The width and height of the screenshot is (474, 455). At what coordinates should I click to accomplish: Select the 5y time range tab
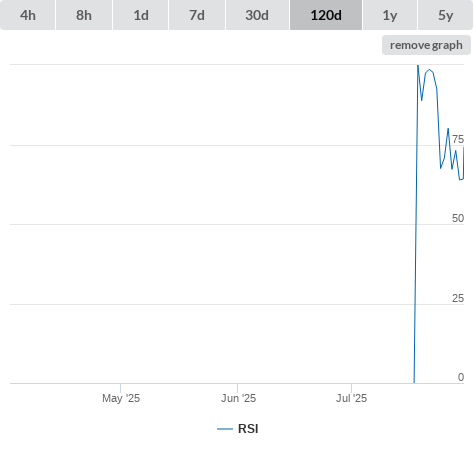click(x=446, y=15)
